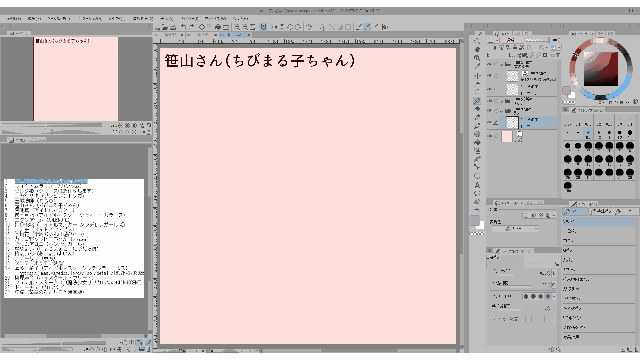Select the Fill bucket tool in tool palette
This screenshot has width=640, height=360.
477,142
